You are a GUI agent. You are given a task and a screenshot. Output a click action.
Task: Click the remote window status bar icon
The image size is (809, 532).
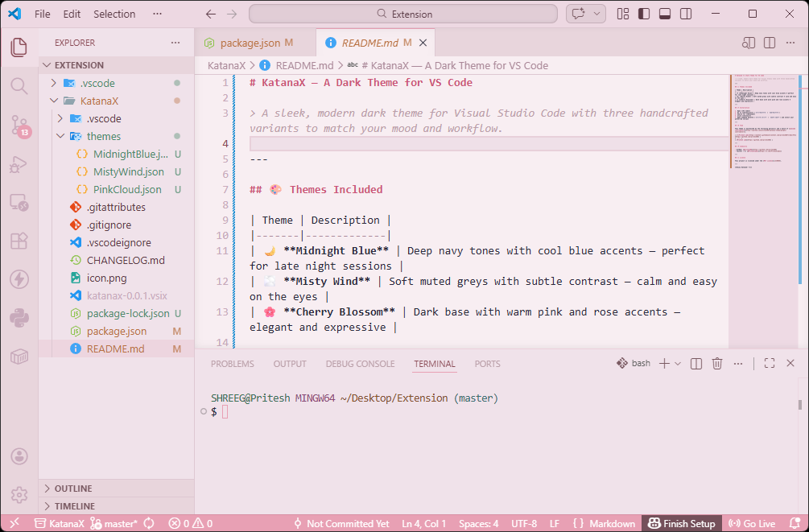tap(14, 523)
